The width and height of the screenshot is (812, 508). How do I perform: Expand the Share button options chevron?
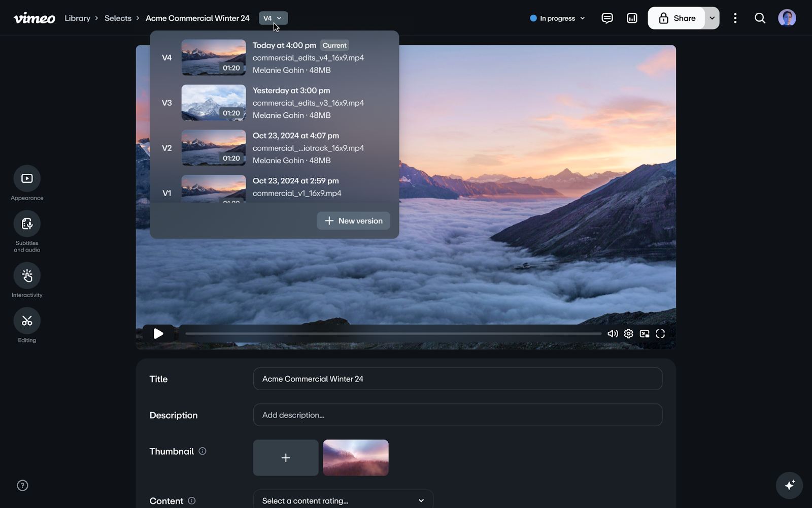point(712,18)
